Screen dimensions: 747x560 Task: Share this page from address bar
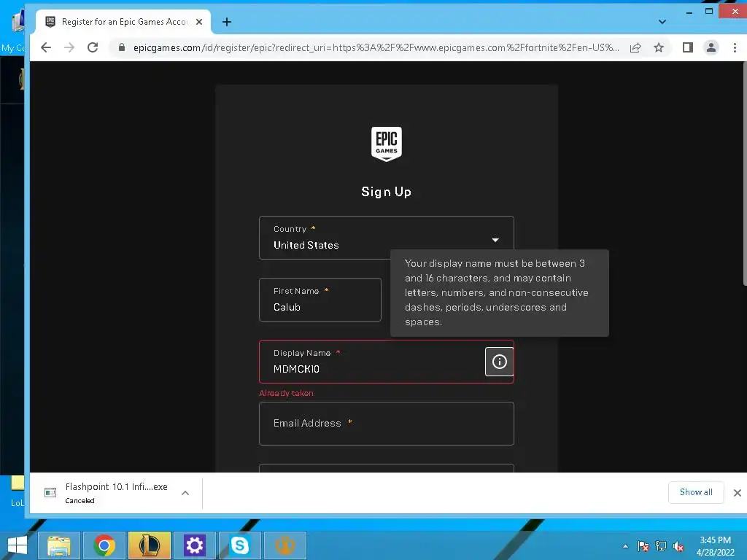click(635, 47)
